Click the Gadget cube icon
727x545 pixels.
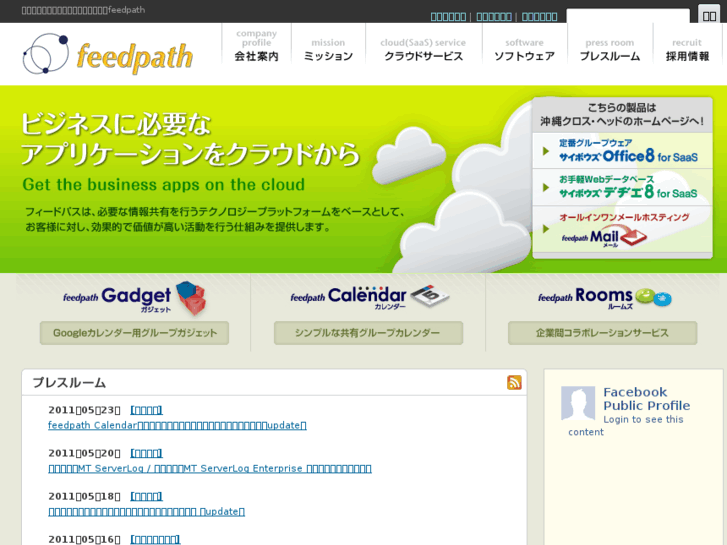tap(191, 298)
